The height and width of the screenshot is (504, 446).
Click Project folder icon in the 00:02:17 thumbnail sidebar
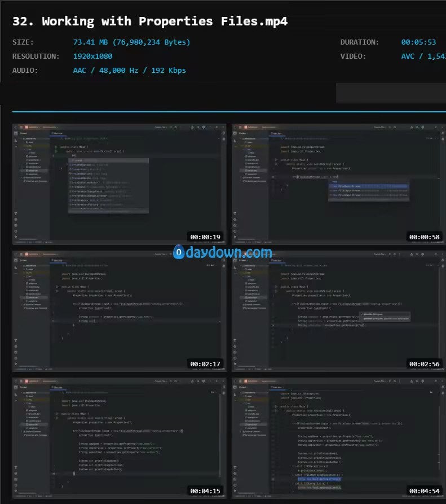point(16,261)
